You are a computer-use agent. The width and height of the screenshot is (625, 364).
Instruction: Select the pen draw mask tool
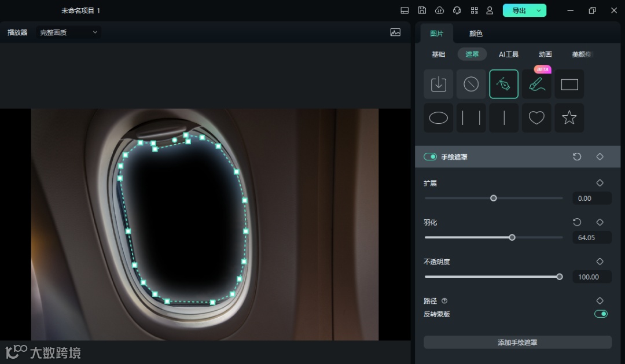pyautogui.click(x=504, y=84)
